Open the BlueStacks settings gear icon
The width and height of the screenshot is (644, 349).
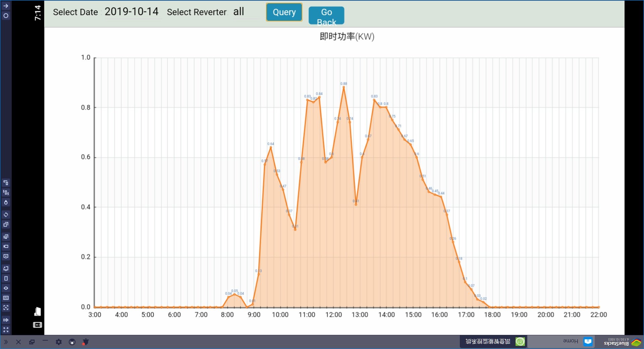pyautogui.click(x=59, y=342)
